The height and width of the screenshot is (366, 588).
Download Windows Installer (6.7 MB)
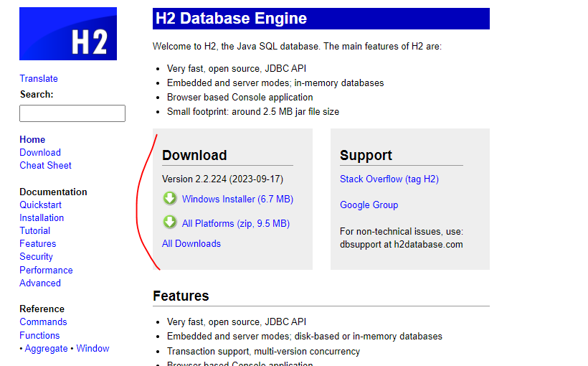(x=237, y=199)
